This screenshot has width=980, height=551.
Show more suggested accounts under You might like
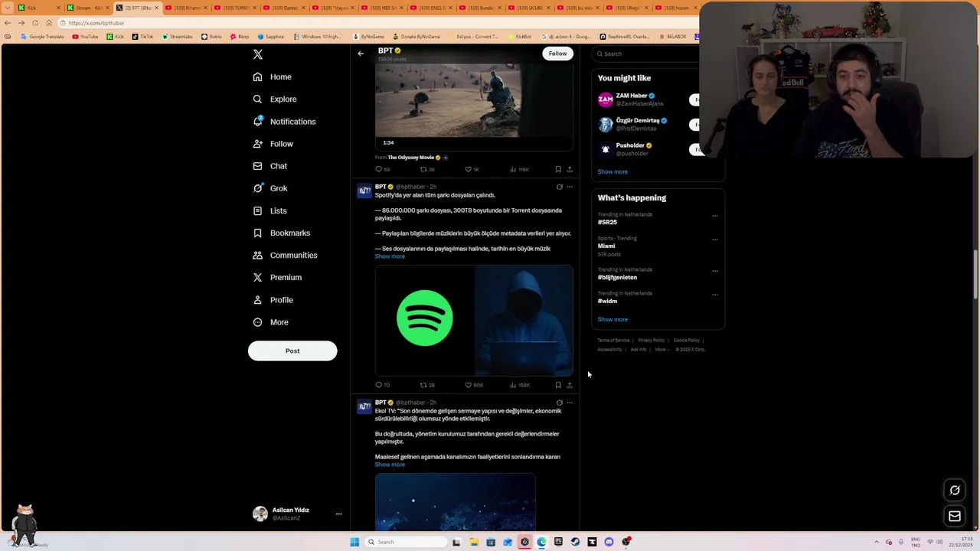pyautogui.click(x=612, y=171)
